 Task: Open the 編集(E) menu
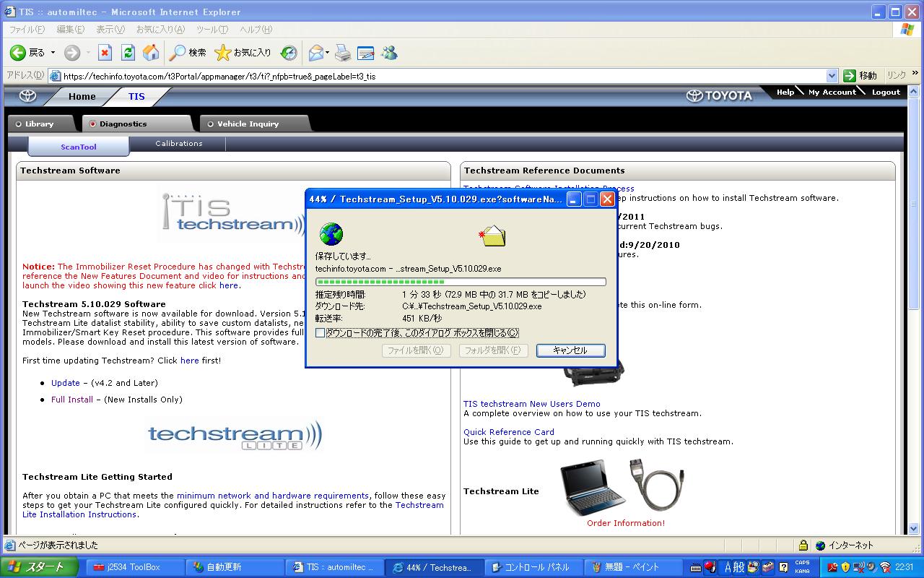tap(70, 30)
